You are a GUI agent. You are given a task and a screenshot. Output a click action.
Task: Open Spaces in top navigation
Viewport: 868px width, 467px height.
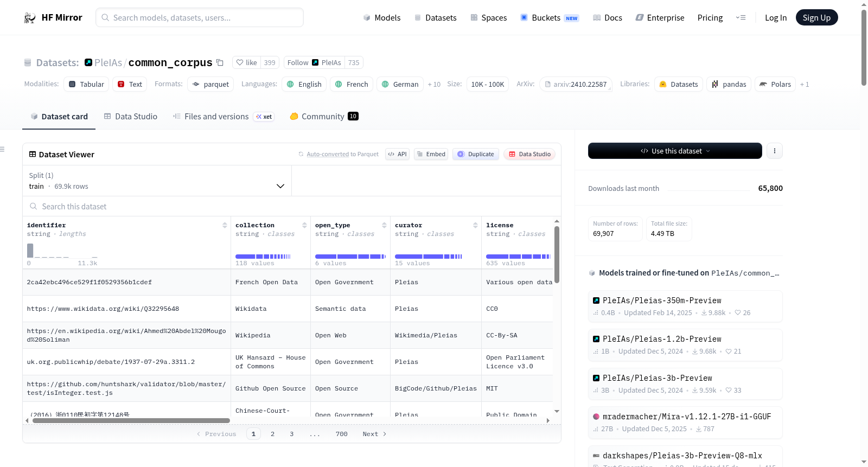489,18
